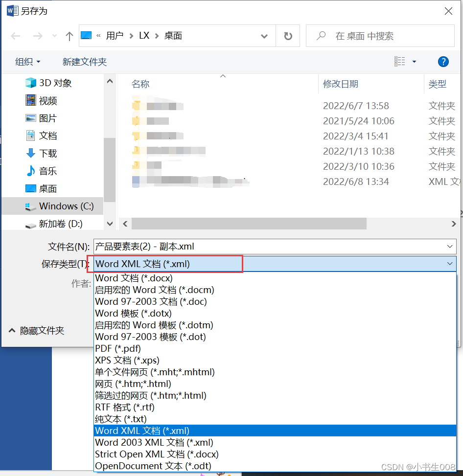Expand the file name dropdown arrow
Viewport: 463px width, 476px height.
[x=450, y=247]
